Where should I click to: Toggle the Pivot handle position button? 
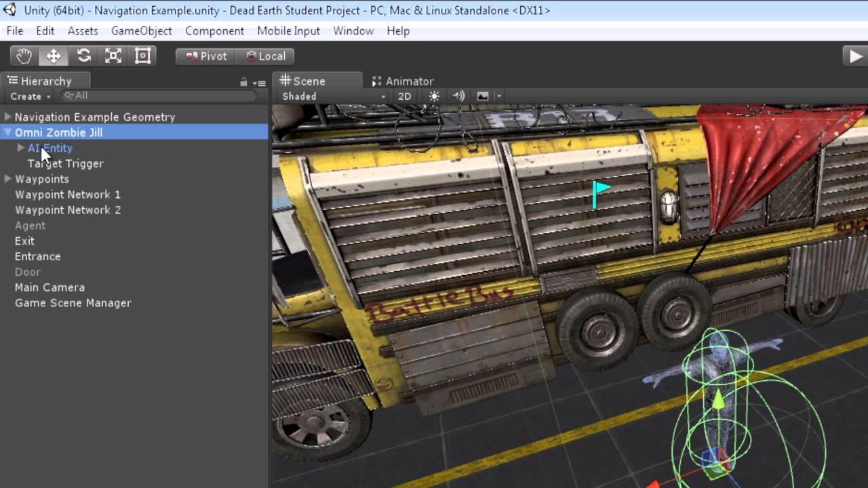pyautogui.click(x=205, y=56)
